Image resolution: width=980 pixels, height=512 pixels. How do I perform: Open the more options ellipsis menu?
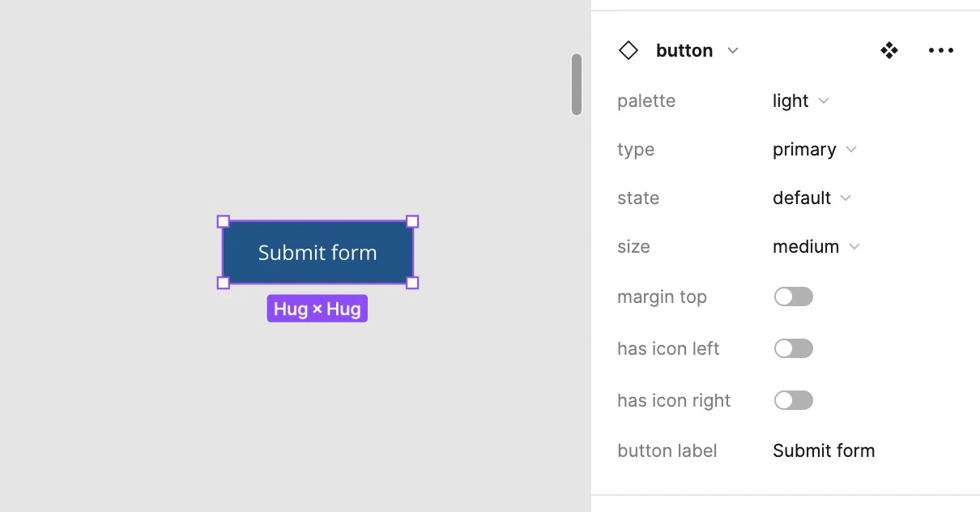[940, 50]
